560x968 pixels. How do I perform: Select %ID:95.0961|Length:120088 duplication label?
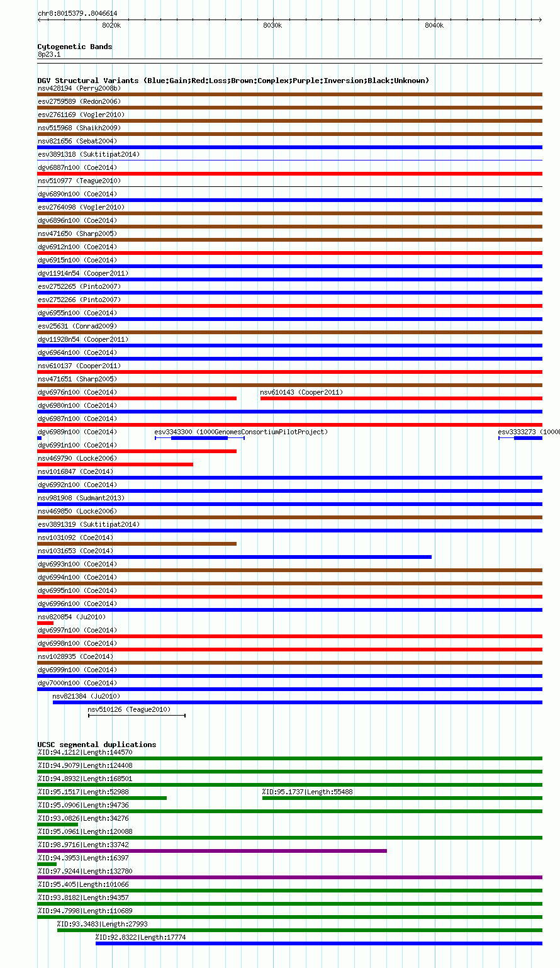[x=85, y=831]
